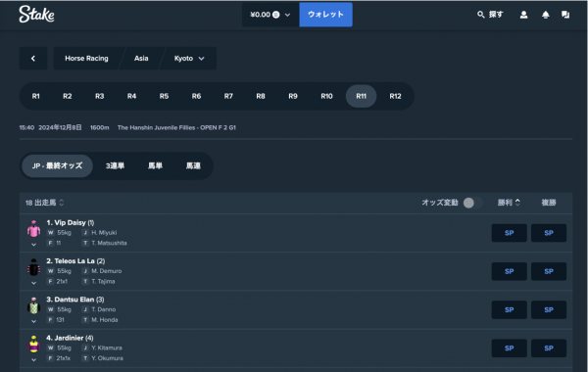The width and height of the screenshot is (588, 372).
Task: Click Vip Daisy place SP button
Action: click(549, 233)
